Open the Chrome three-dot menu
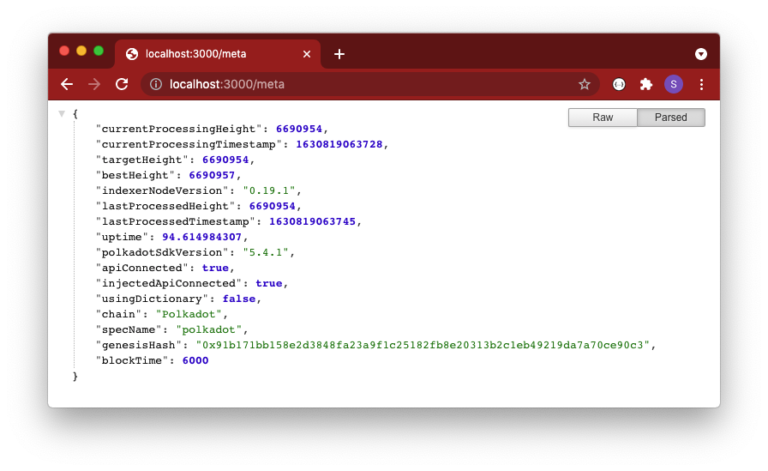 point(701,84)
